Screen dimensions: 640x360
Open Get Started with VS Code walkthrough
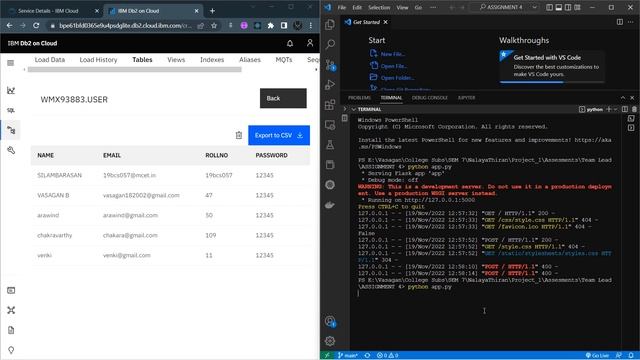(x=551, y=66)
